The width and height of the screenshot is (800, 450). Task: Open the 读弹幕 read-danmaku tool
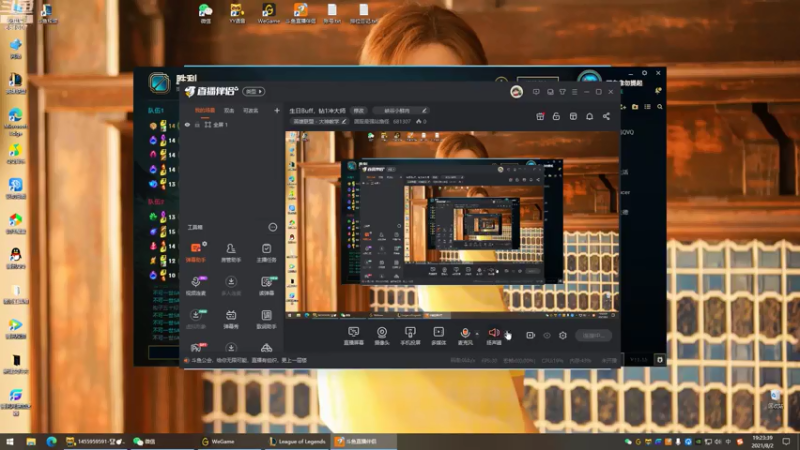pyautogui.click(x=266, y=285)
